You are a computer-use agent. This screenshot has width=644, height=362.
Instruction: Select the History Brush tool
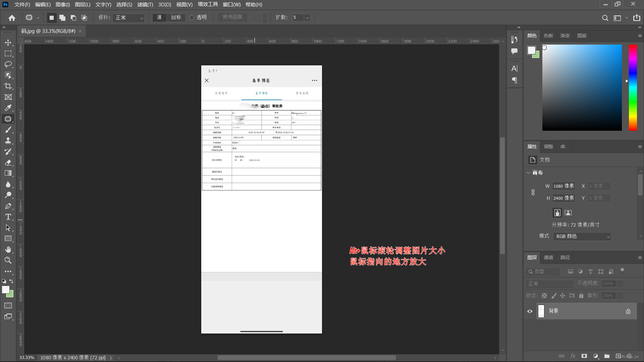[8, 152]
